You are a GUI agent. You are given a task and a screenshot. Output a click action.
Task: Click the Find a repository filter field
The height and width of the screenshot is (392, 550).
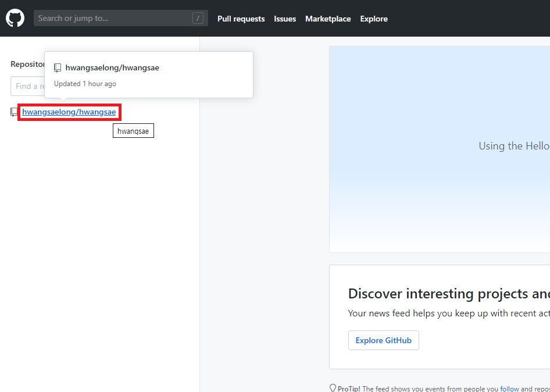click(x=28, y=86)
